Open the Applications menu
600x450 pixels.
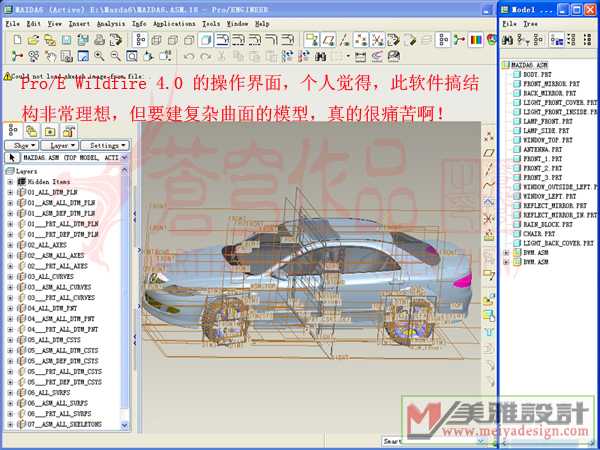(x=173, y=22)
